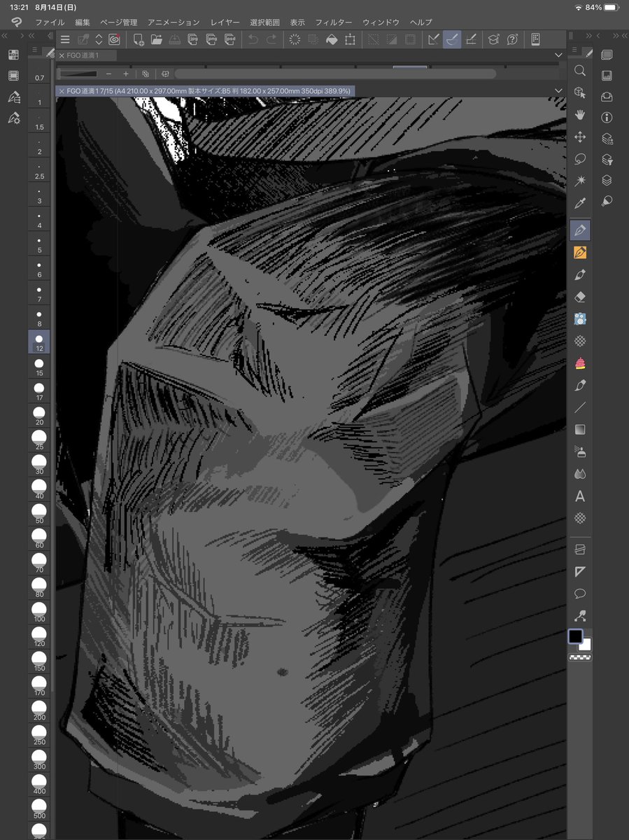The height and width of the screenshot is (840, 629).
Task: Open the 編集 menu
Action: click(x=83, y=22)
